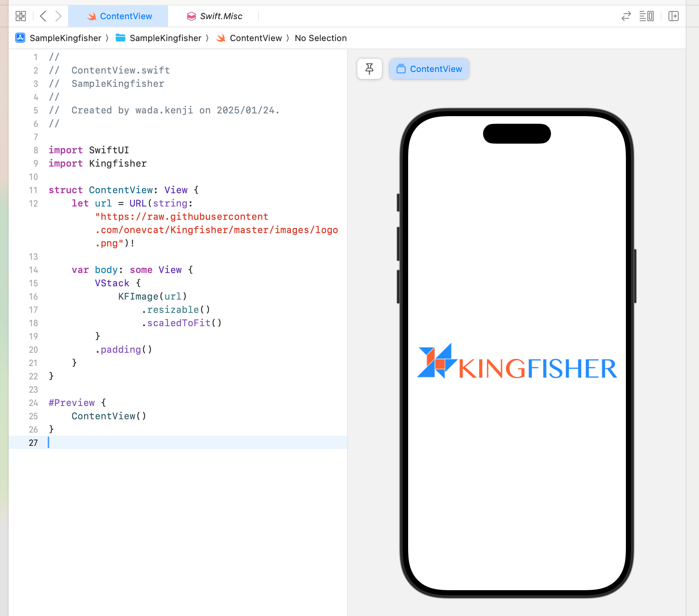Click line number 27 in gutter
This screenshot has height=616, width=699.
33,443
